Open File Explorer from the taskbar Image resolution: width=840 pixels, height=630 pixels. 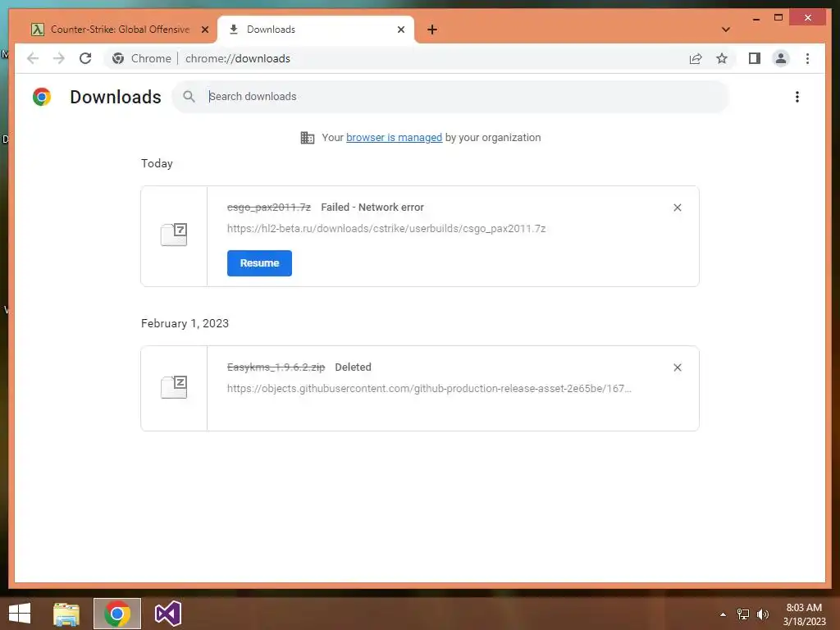66,614
